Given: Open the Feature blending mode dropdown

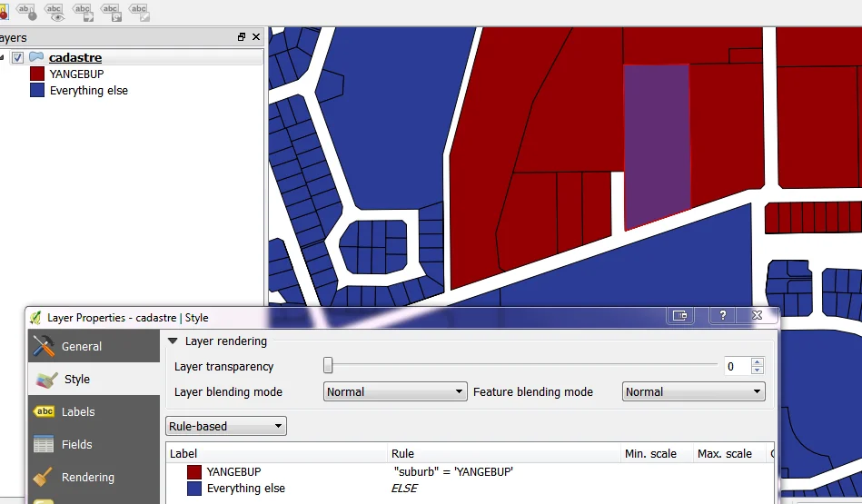Looking at the screenshot, I should pos(694,392).
